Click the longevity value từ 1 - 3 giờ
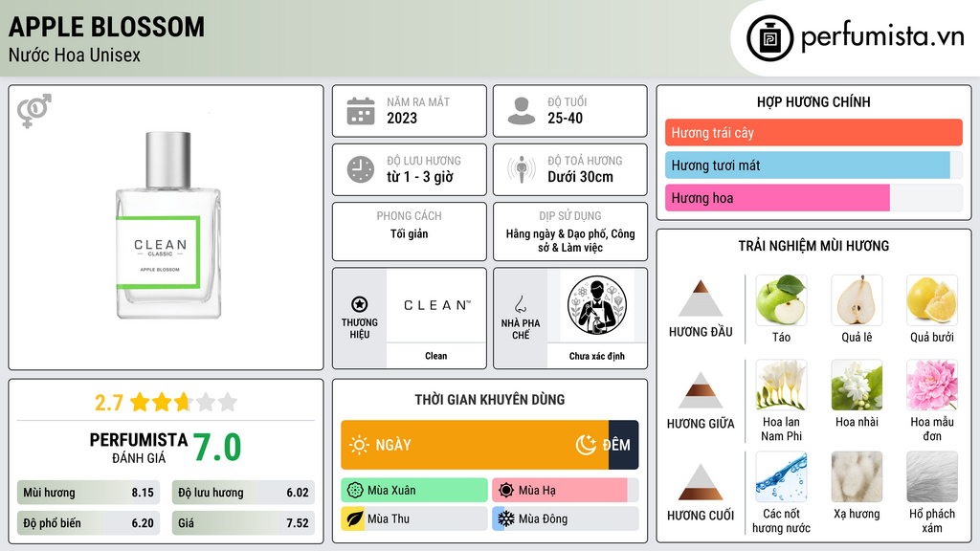Image resolution: width=980 pixels, height=551 pixels. [x=420, y=177]
